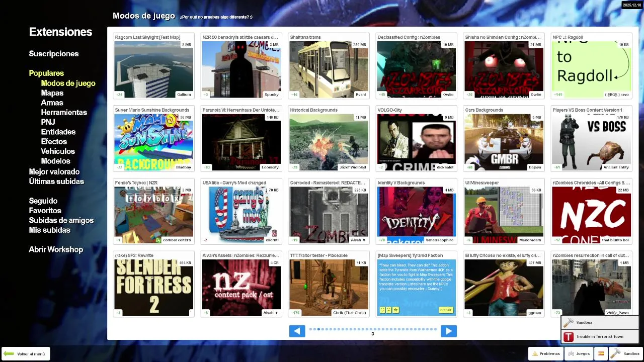Click the highlighted current page dot in pagination
The height and width of the screenshot is (362, 644).
point(318,329)
